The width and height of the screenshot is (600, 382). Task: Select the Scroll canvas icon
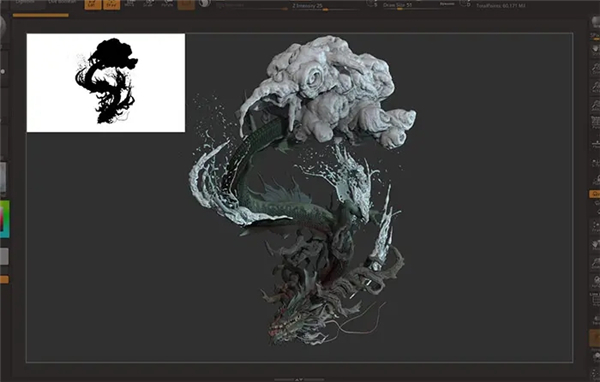[595, 50]
